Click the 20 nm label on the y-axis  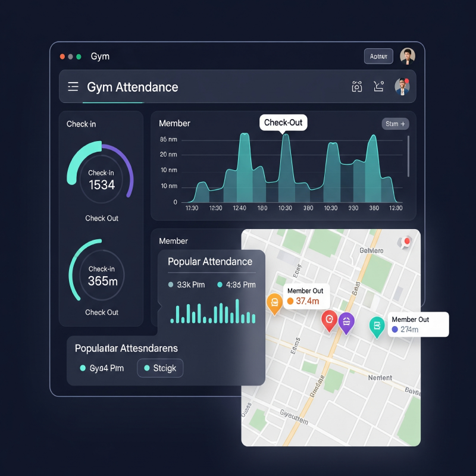[x=168, y=155]
